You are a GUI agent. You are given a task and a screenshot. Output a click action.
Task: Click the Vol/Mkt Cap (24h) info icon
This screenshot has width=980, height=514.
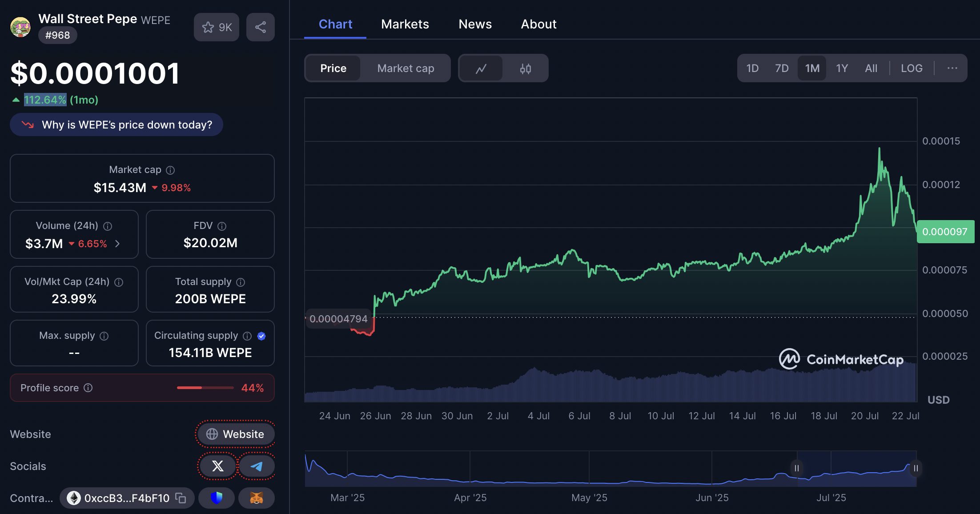pyautogui.click(x=119, y=282)
